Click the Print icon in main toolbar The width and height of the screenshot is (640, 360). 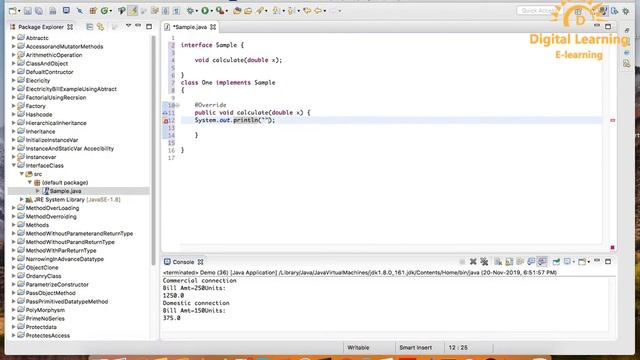pyautogui.click(x=53, y=11)
